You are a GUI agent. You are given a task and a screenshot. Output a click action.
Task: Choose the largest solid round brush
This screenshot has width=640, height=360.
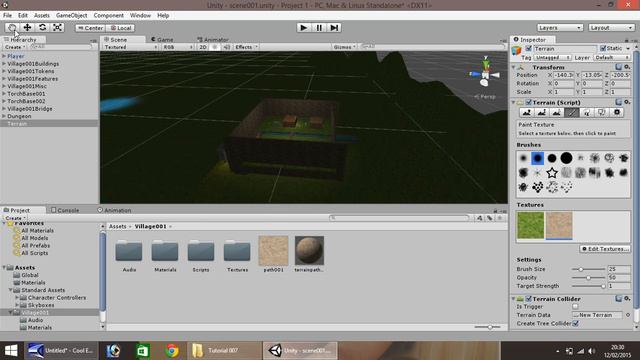pos(566,158)
